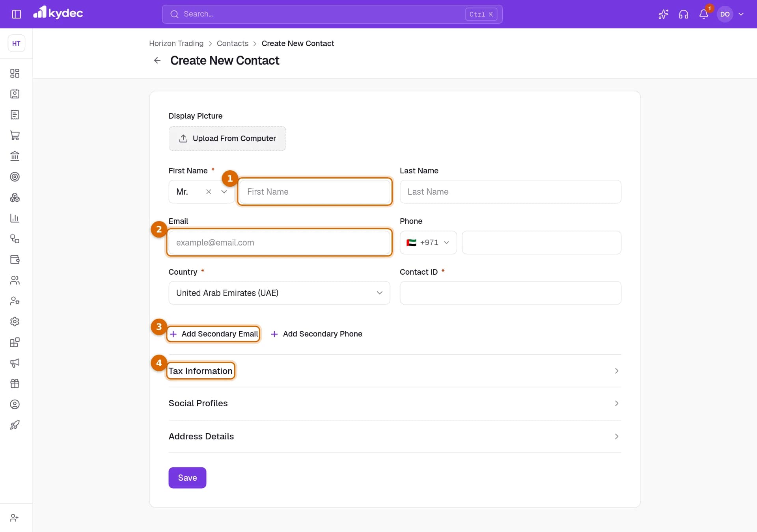The image size is (757, 532).
Task: Open the invoice document icon in sidebar
Action: [15, 115]
